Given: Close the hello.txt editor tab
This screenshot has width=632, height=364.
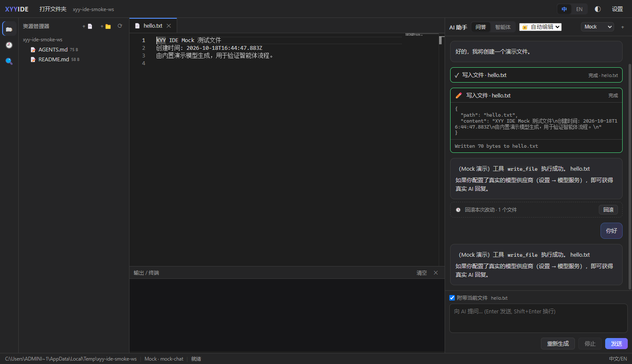Looking at the screenshot, I should pyautogui.click(x=169, y=26).
